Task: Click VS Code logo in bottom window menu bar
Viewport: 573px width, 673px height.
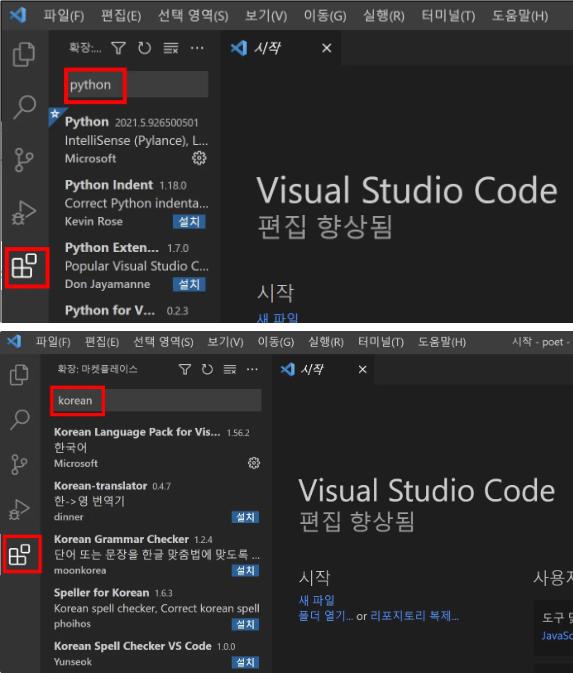Action: pos(14,342)
